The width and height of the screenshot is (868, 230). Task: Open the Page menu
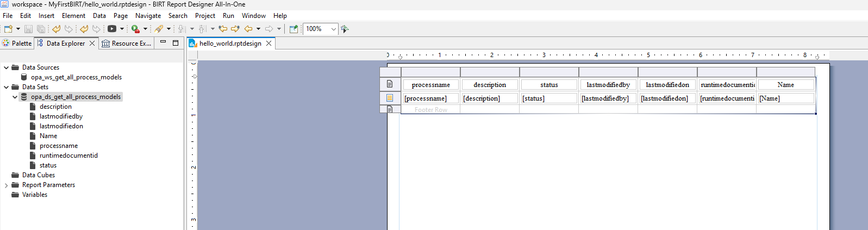click(x=121, y=16)
